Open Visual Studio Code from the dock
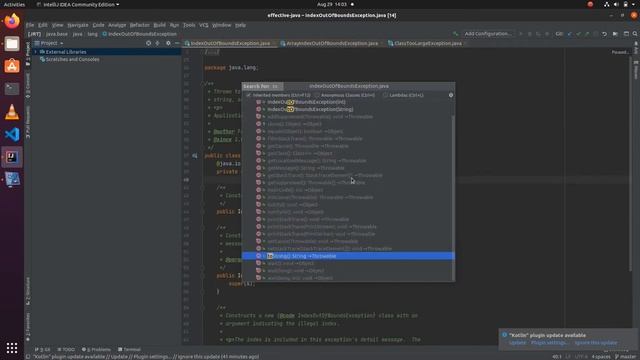The width and height of the screenshot is (640, 360). tap(12, 134)
